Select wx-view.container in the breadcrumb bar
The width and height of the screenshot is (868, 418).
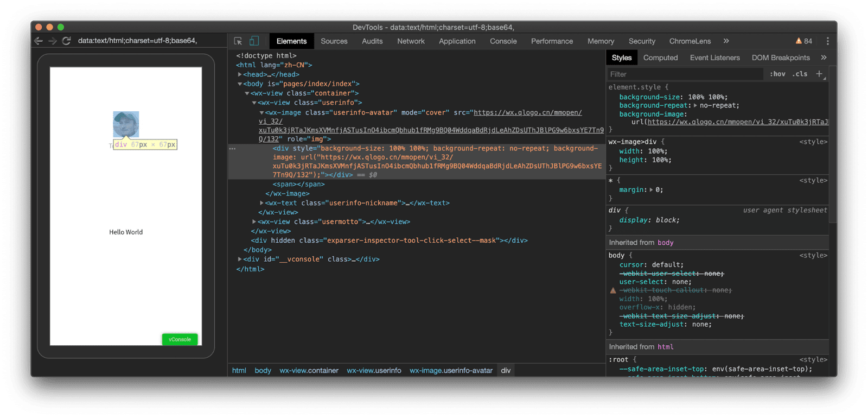click(309, 370)
